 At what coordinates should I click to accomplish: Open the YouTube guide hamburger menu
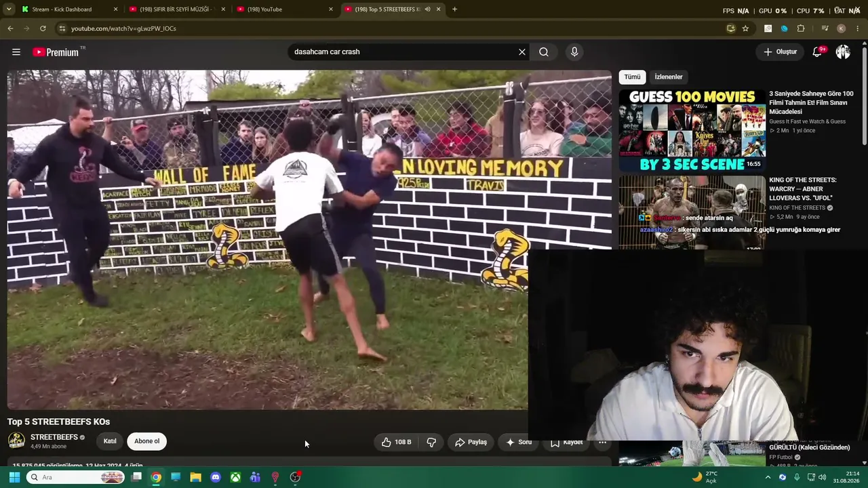click(x=16, y=52)
